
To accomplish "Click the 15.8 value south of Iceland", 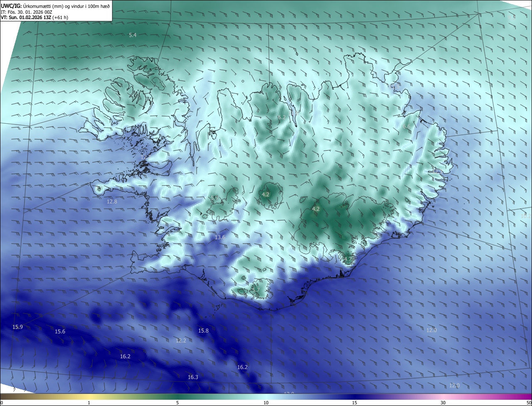I will [x=203, y=331].
